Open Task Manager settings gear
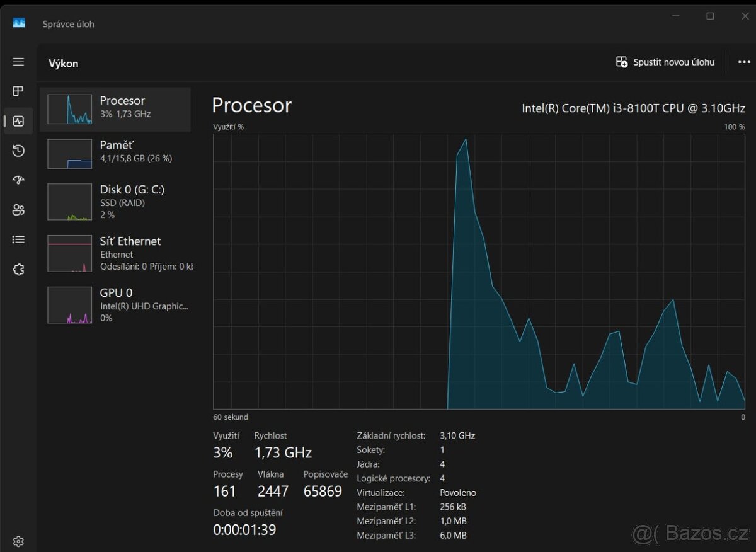Image resolution: width=756 pixels, height=552 pixels. (18, 541)
